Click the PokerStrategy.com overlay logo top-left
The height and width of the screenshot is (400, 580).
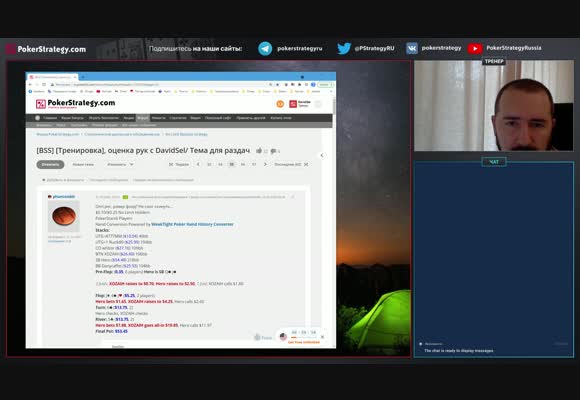pyautogui.click(x=46, y=49)
